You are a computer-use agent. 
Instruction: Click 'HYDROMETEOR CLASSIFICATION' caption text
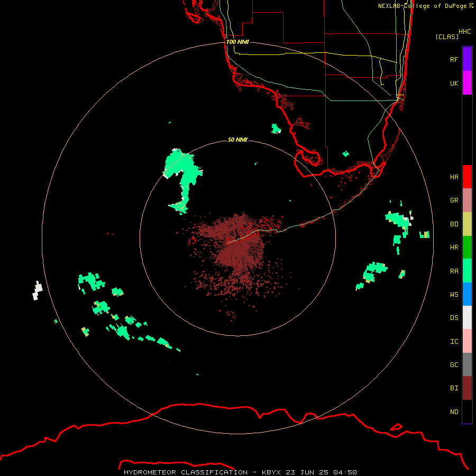186,472
